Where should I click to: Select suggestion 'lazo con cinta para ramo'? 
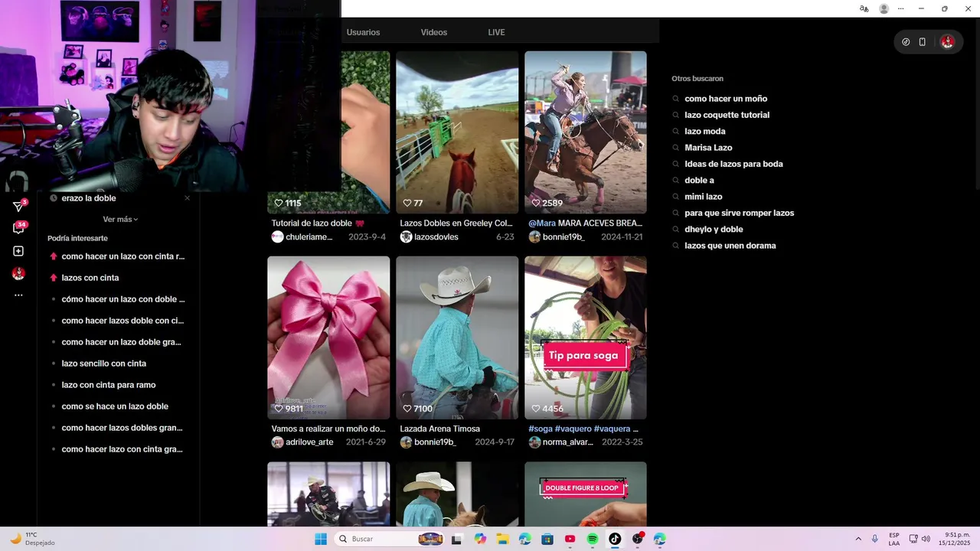pos(109,385)
